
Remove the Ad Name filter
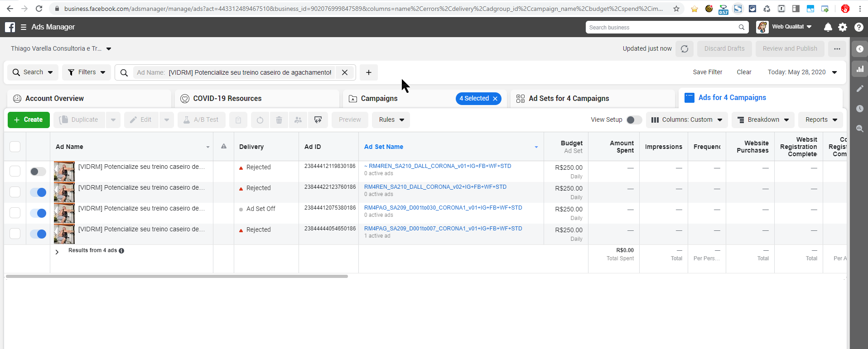pyautogui.click(x=345, y=72)
